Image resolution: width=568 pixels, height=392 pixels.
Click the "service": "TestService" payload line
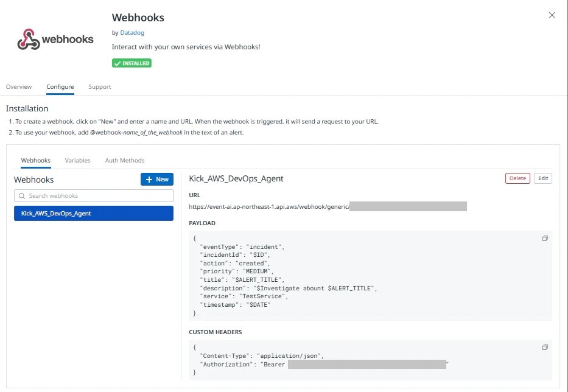point(244,296)
